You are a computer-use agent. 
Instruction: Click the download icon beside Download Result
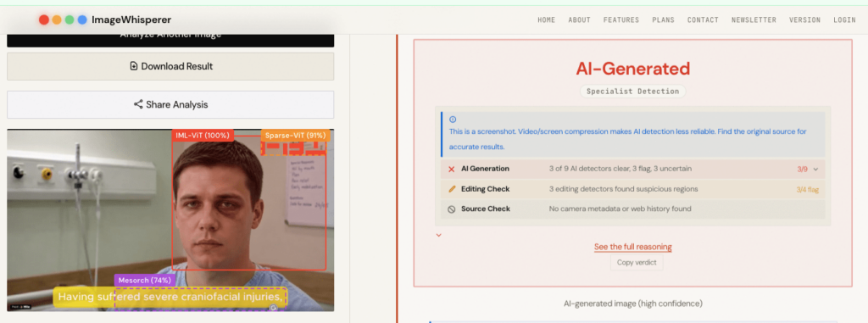(133, 66)
